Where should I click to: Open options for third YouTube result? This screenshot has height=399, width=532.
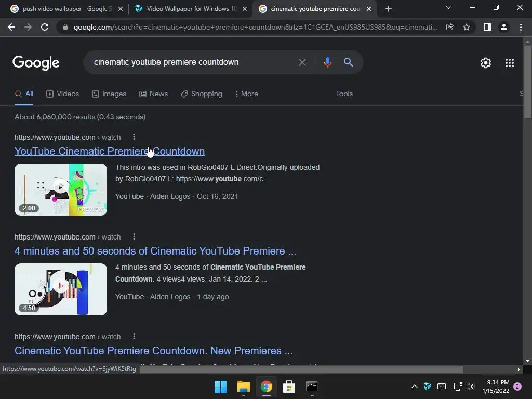(x=134, y=336)
